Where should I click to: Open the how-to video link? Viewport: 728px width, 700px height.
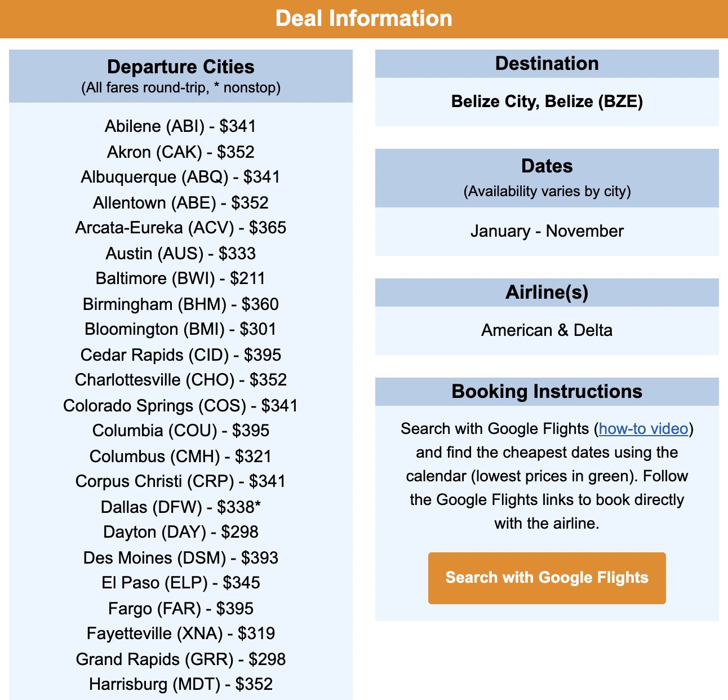coord(642,429)
